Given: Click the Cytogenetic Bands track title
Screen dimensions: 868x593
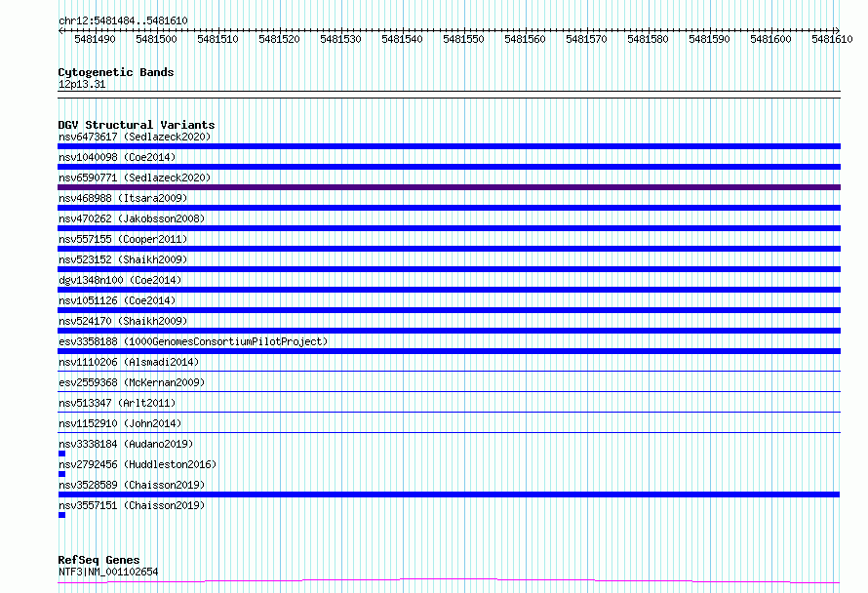Looking at the screenshot, I should tap(116, 72).
